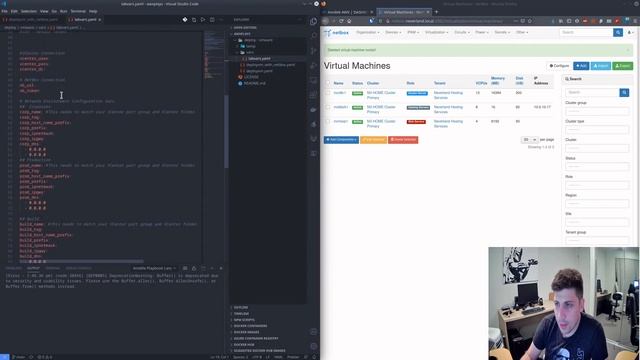This screenshot has width=640, height=360.
Task: Click the Firefox reload button
Action: coord(341,21)
